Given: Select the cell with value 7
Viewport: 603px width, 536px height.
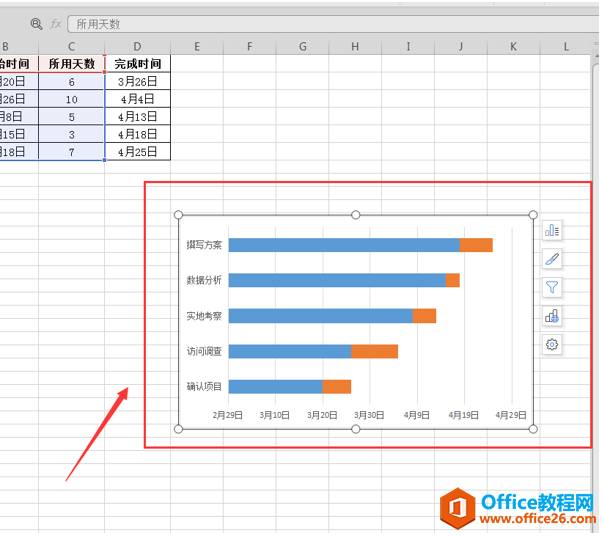Looking at the screenshot, I should (72, 152).
